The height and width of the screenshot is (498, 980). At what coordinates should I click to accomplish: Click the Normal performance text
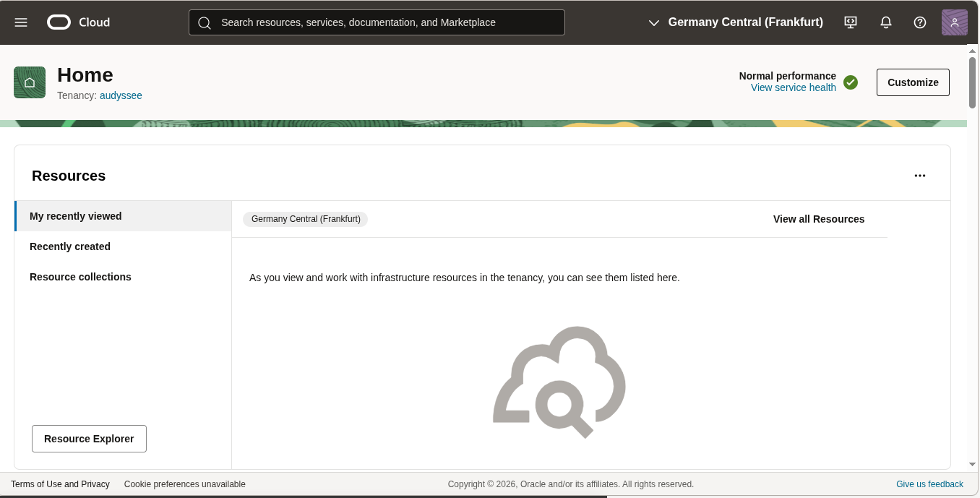(787, 76)
